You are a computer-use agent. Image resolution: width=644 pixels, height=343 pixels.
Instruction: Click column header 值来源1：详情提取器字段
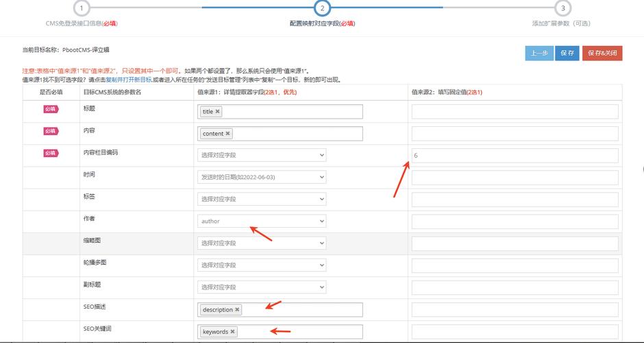click(x=247, y=92)
